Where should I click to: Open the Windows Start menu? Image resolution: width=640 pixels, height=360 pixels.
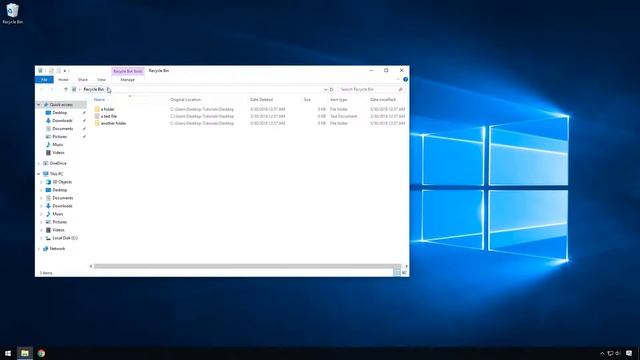pos(8,353)
